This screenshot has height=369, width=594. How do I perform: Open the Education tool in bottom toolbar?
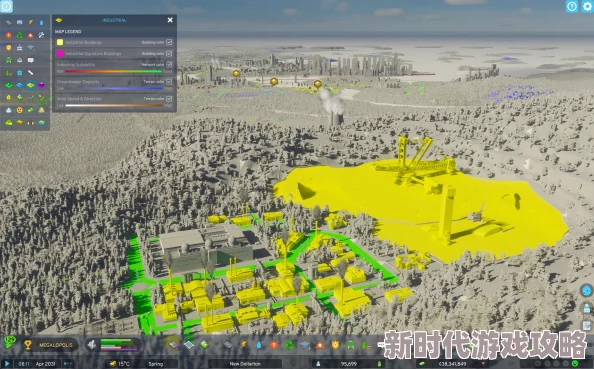(x=305, y=345)
